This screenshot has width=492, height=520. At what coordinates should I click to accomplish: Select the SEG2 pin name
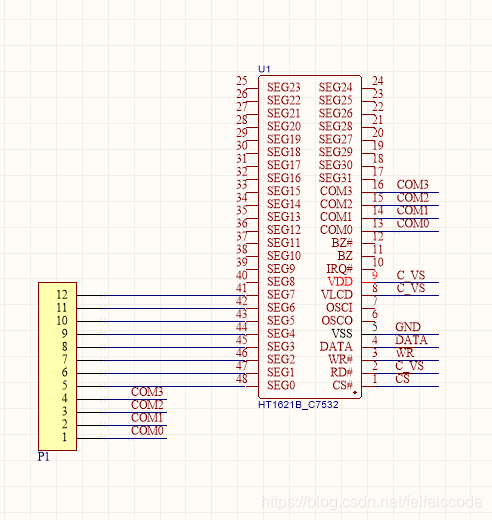click(281, 360)
